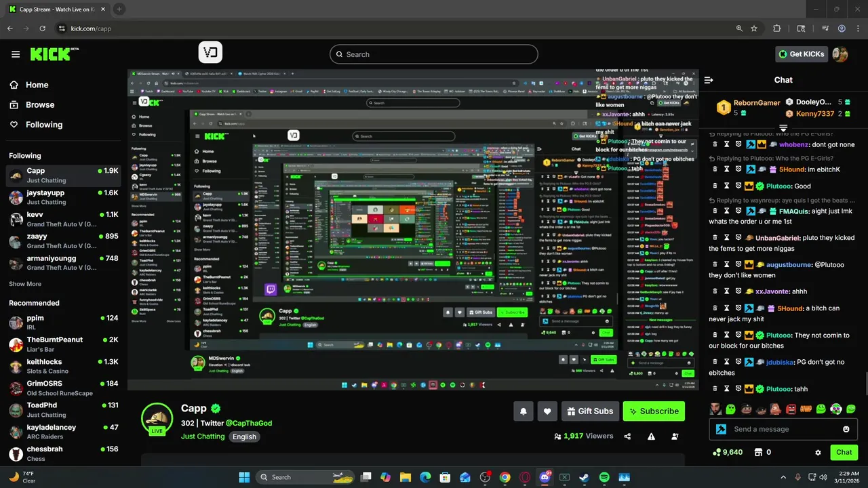This screenshot has height=488, width=868.
Task: Open chat settings gear
Action: 818,452
